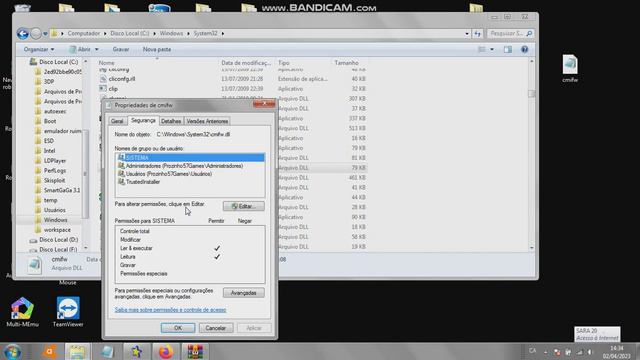This screenshot has width=640, height=360.
Task: Switch to the Versões Anteriores tab
Action: 207,121
